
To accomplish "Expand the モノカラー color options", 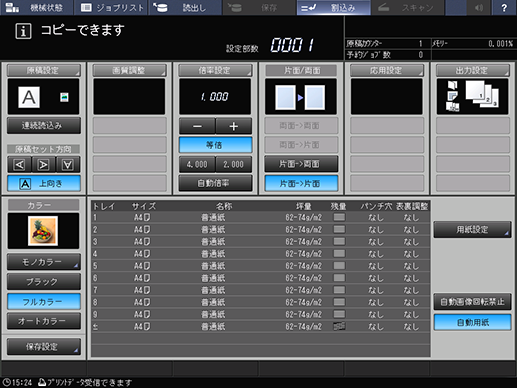I will coord(44,262).
